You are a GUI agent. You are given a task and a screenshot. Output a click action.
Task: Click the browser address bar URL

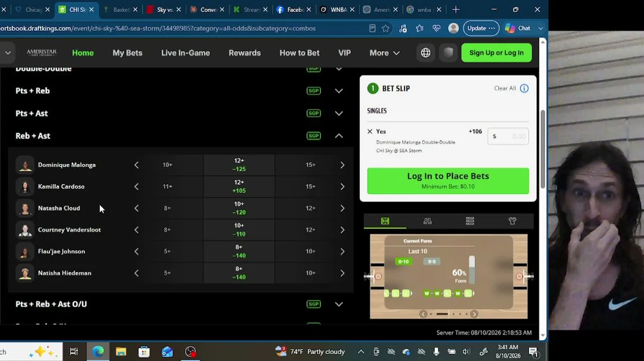tap(158, 29)
